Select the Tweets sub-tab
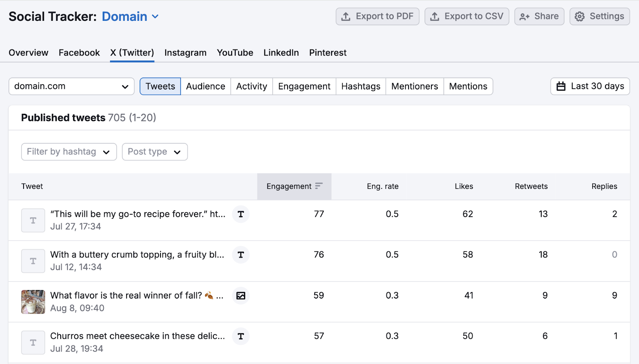This screenshot has width=639, height=364. (160, 86)
